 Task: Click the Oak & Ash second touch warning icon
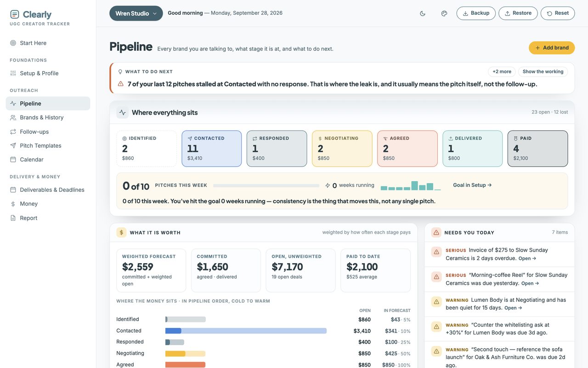436,351
